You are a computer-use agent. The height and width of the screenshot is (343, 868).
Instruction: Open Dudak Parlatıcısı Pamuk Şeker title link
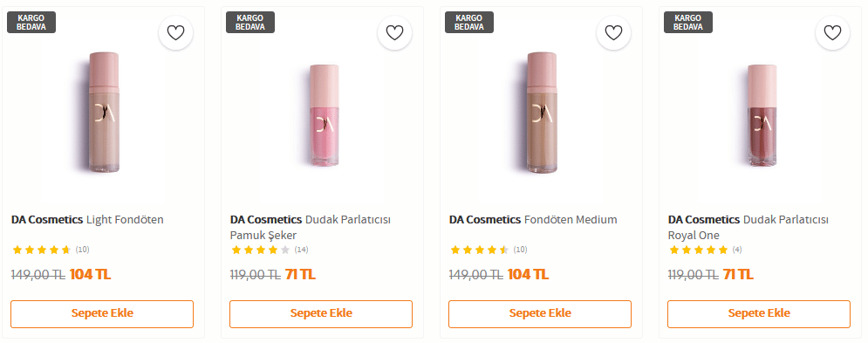tap(311, 227)
